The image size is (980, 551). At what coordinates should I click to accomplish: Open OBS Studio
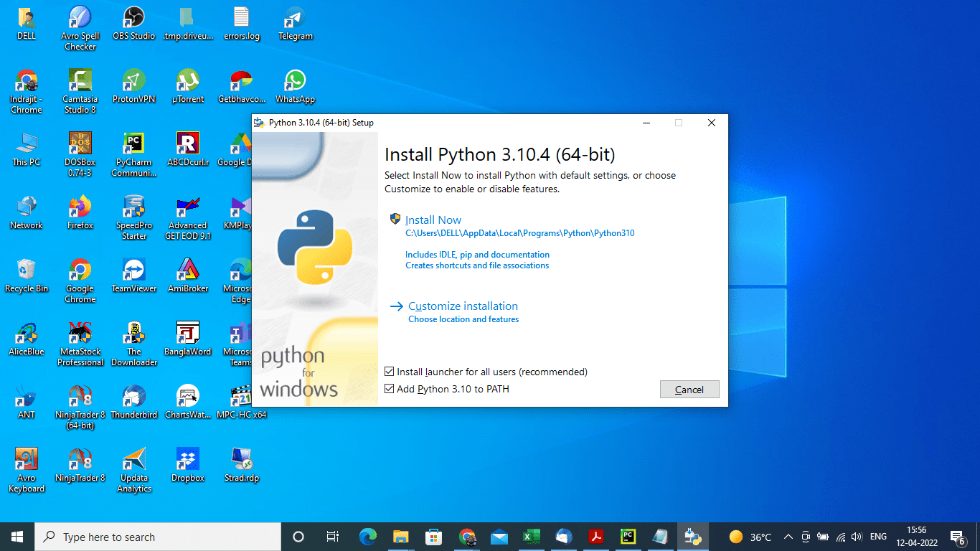click(133, 18)
